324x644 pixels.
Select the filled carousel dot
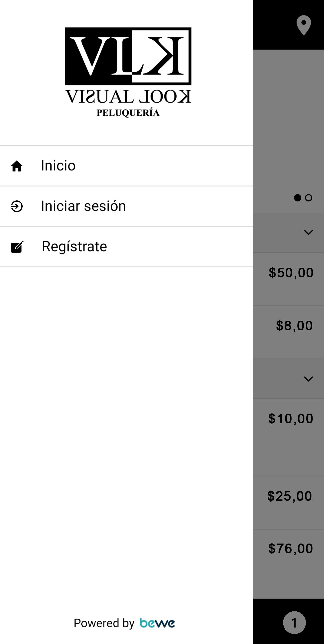tap(297, 198)
